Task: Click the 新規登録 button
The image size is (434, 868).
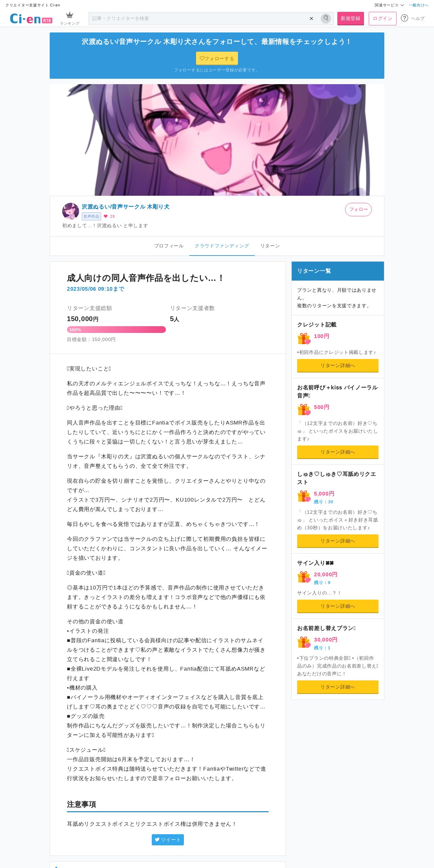Action: (351, 19)
